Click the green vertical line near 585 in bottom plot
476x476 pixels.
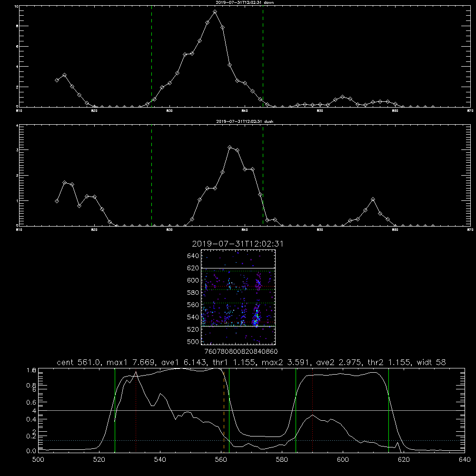pos(296,410)
